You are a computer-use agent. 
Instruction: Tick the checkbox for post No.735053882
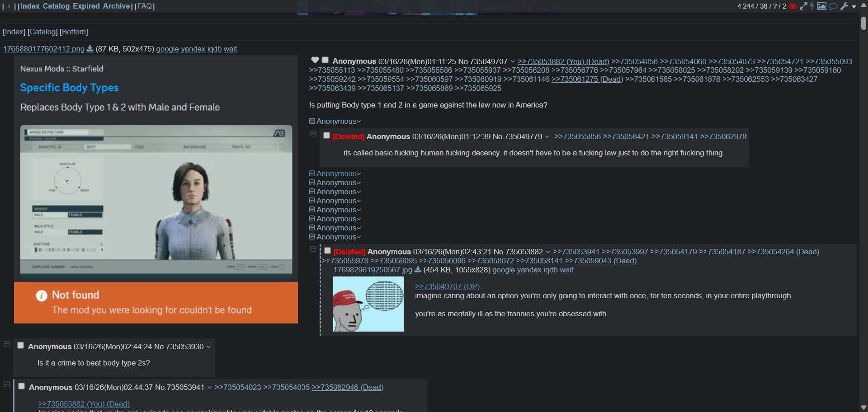click(327, 251)
